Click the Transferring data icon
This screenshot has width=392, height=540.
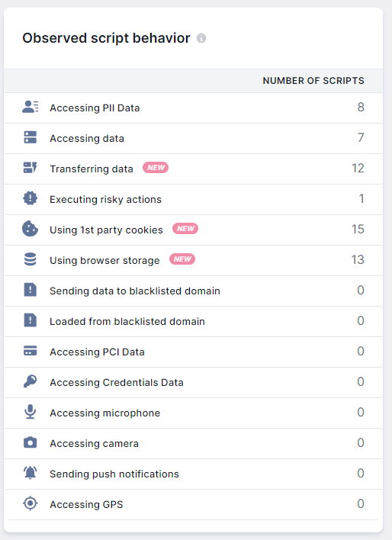(31, 168)
